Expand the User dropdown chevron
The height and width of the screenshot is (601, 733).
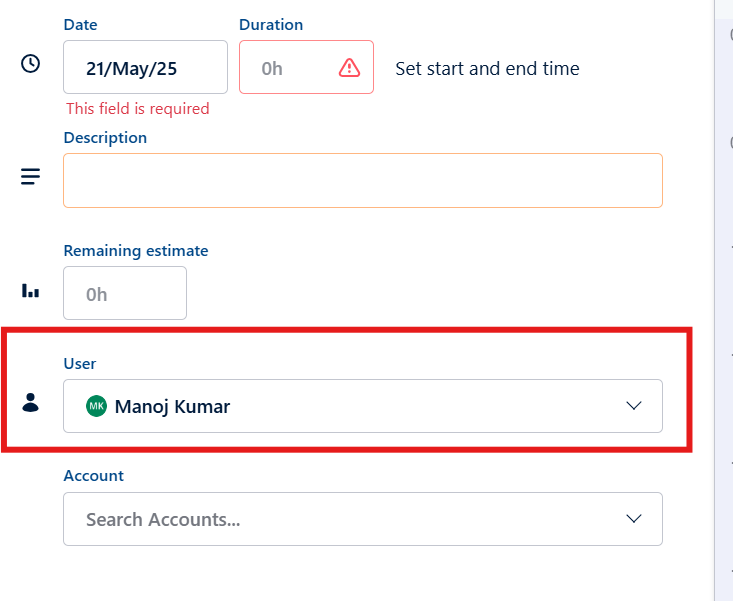633,406
